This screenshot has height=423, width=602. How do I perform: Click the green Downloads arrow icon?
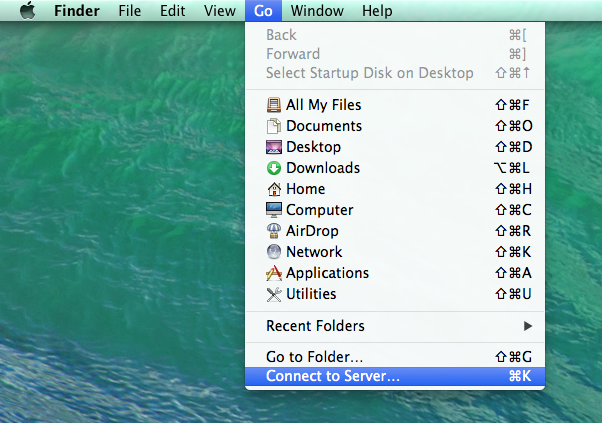pos(274,168)
